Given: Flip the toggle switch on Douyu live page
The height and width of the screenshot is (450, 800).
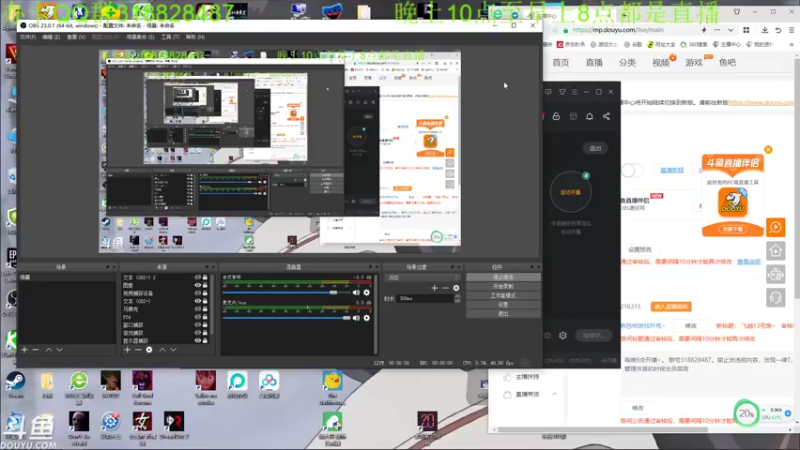Looking at the screenshot, I should click(x=632, y=170).
